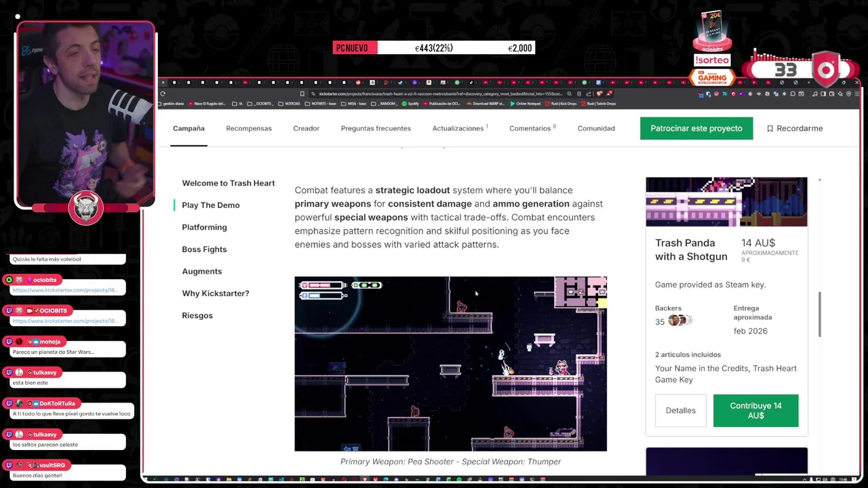This screenshot has width=868, height=488.
Task: Open the Rust | Kick Drops bookmark
Action: [561, 104]
